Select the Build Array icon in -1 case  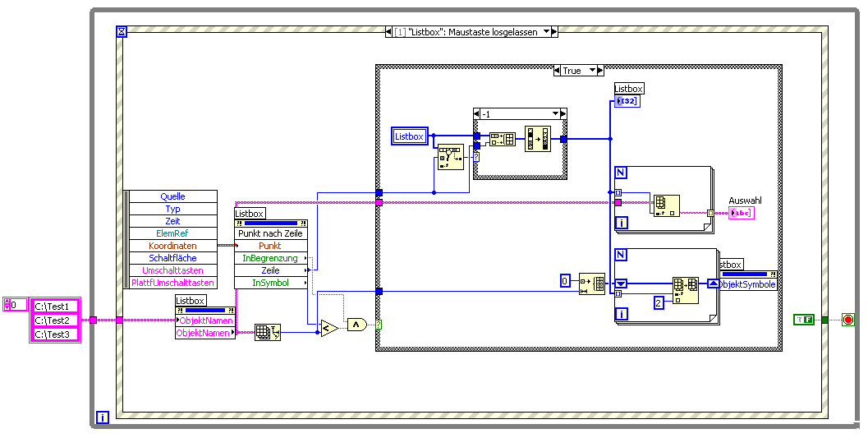point(502,138)
